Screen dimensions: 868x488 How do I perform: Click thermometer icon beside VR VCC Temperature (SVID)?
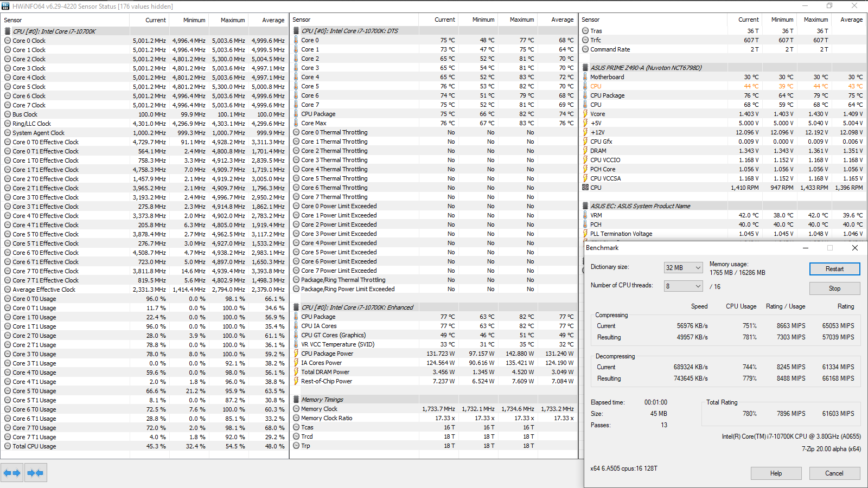click(x=296, y=344)
